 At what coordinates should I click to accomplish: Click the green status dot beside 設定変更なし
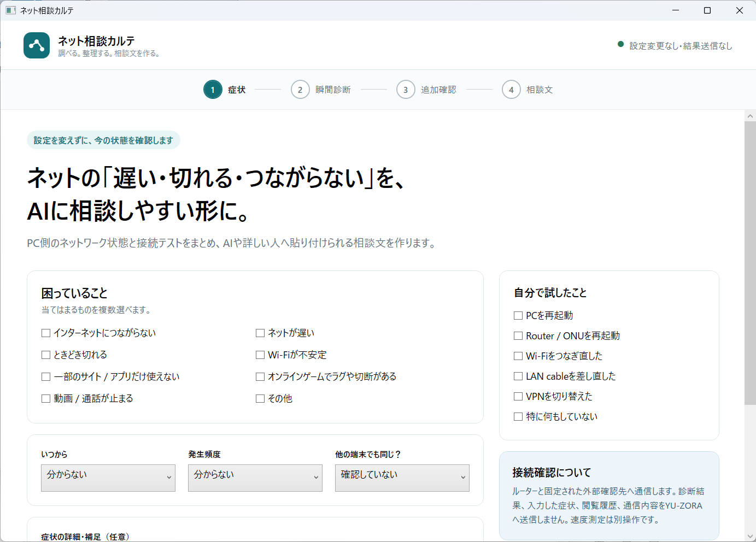click(x=620, y=44)
